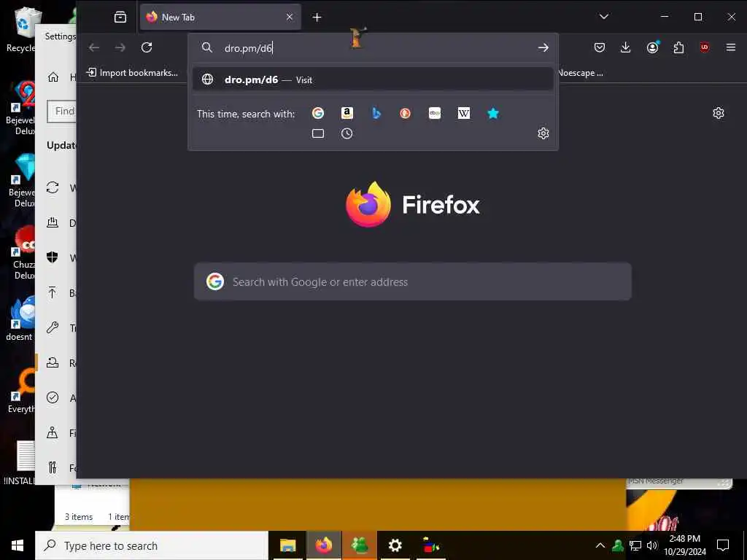747x560 pixels.
Task: Switch to MSN Messenger taskbar button
Action: (360, 545)
